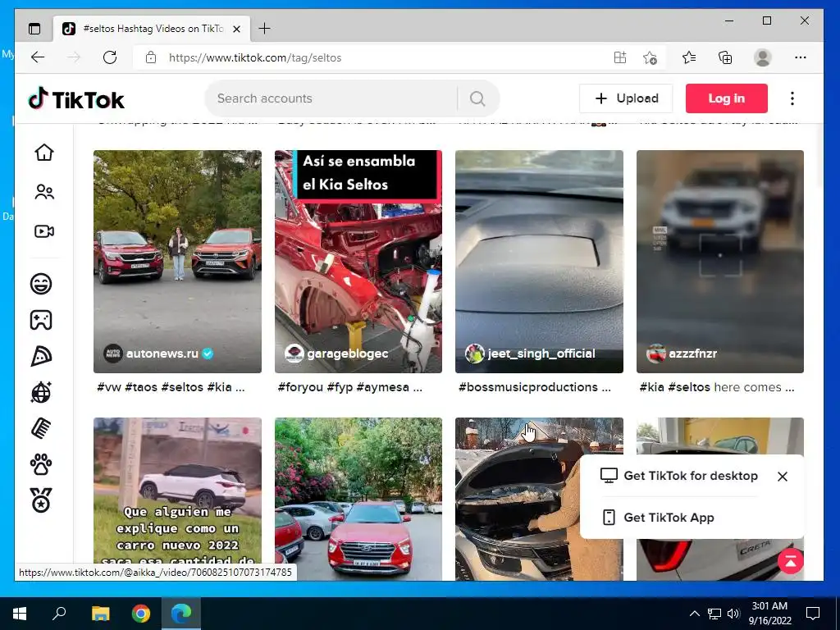Viewport: 840px width, 630px height.
Task: Select the Dance disco ball category icon
Action: [41, 393]
